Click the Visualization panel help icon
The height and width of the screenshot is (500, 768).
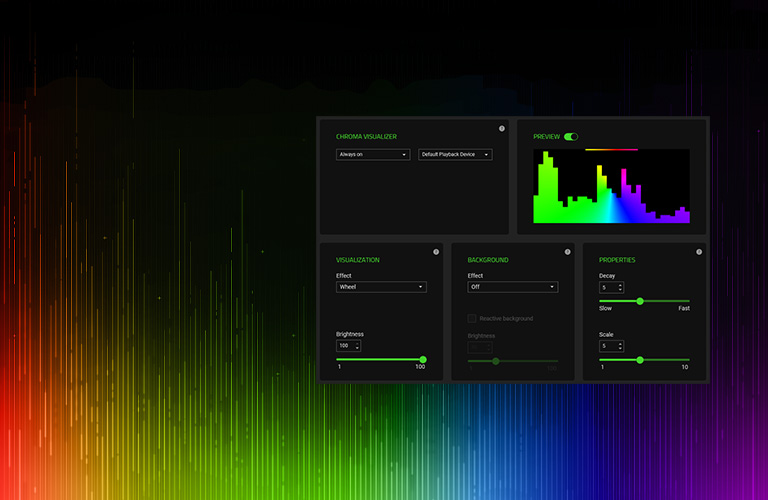click(436, 252)
